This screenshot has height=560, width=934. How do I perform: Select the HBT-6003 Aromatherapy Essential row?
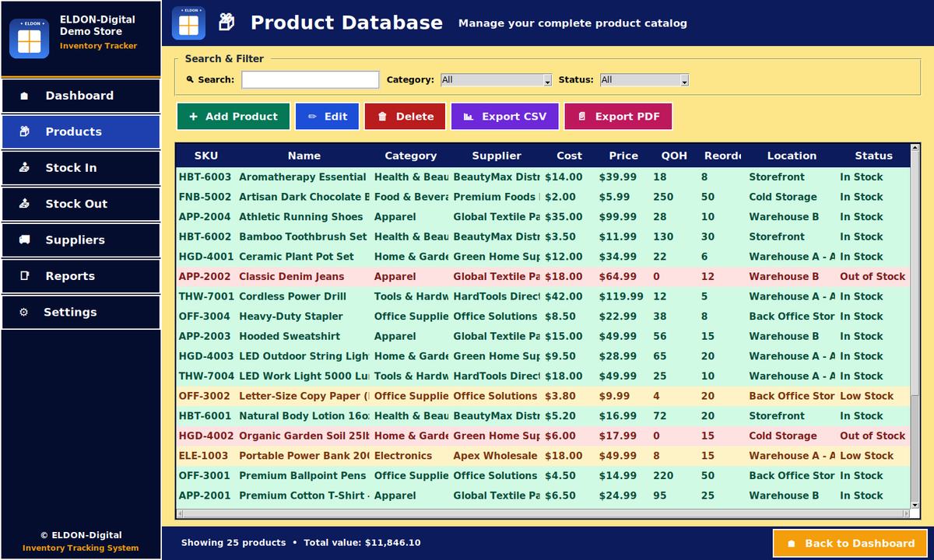point(543,177)
